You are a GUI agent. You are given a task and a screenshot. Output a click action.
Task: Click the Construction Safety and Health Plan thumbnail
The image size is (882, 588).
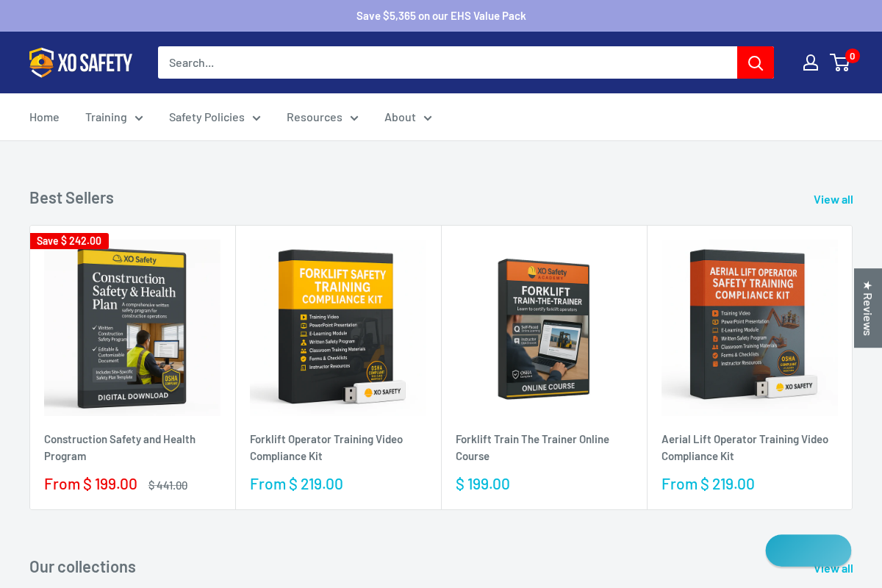tap(132, 327)
